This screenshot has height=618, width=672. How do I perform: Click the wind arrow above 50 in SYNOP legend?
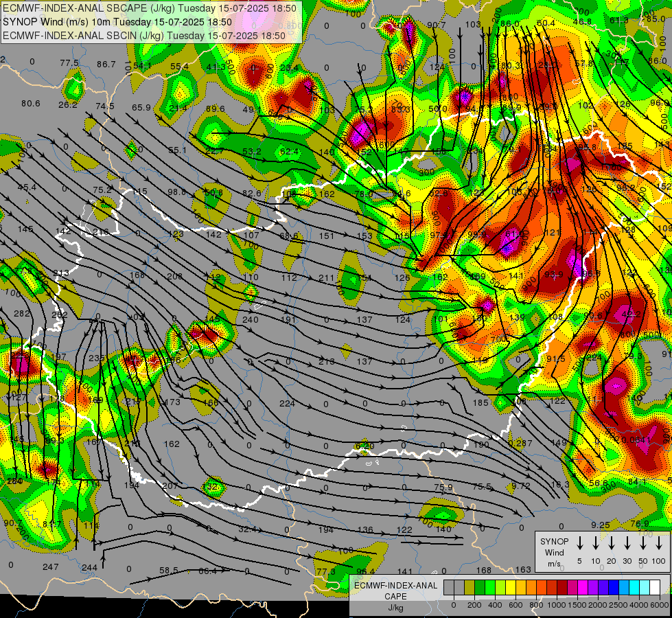pos(643,542)
